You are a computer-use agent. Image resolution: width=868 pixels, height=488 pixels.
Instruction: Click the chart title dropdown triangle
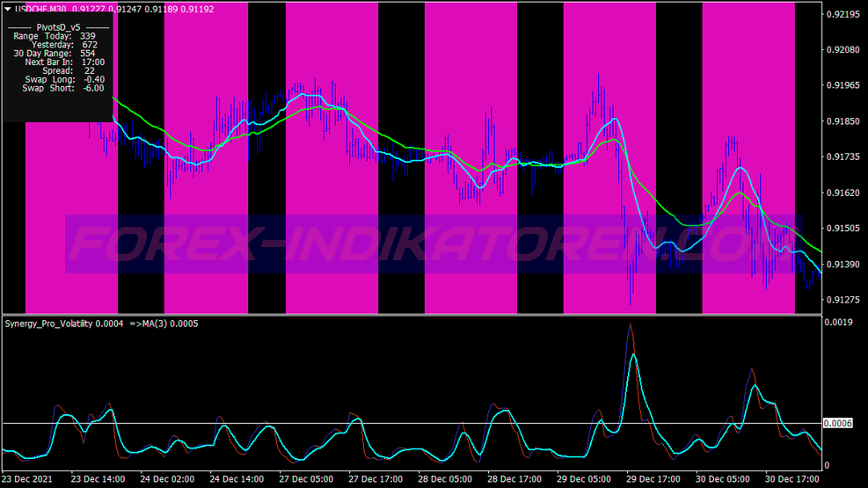coord(8,9)
